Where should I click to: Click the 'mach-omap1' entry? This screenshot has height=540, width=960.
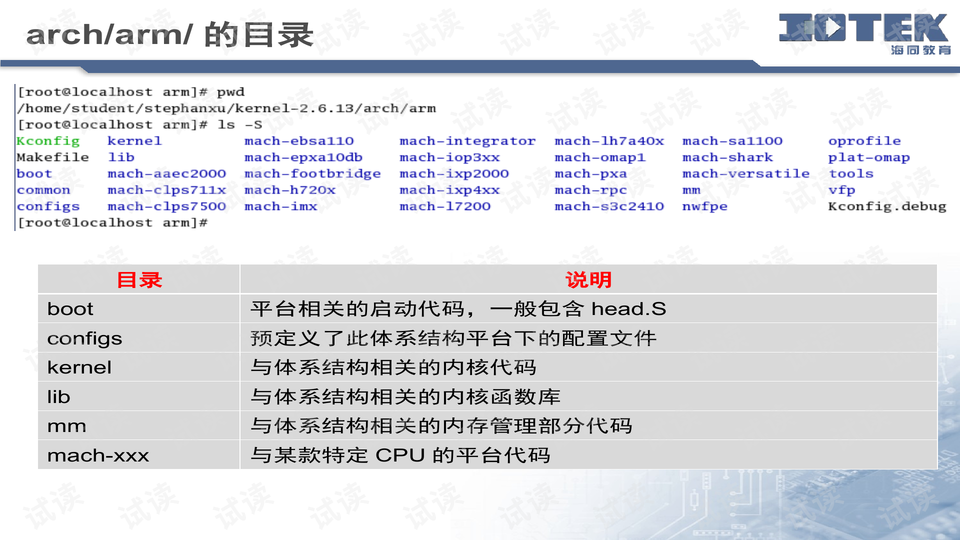click(x=600, y=157)
